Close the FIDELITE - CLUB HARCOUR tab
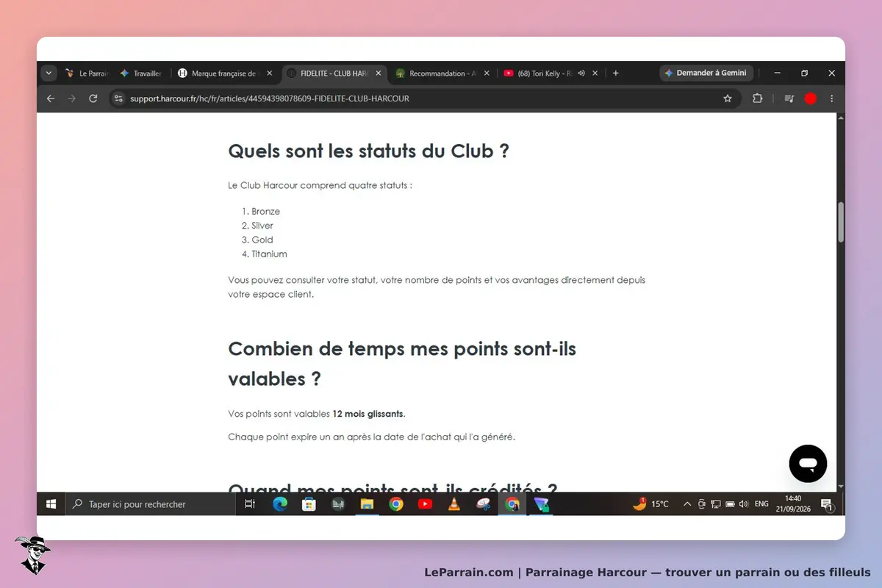The image size is (882, 588). coord(379,73)
